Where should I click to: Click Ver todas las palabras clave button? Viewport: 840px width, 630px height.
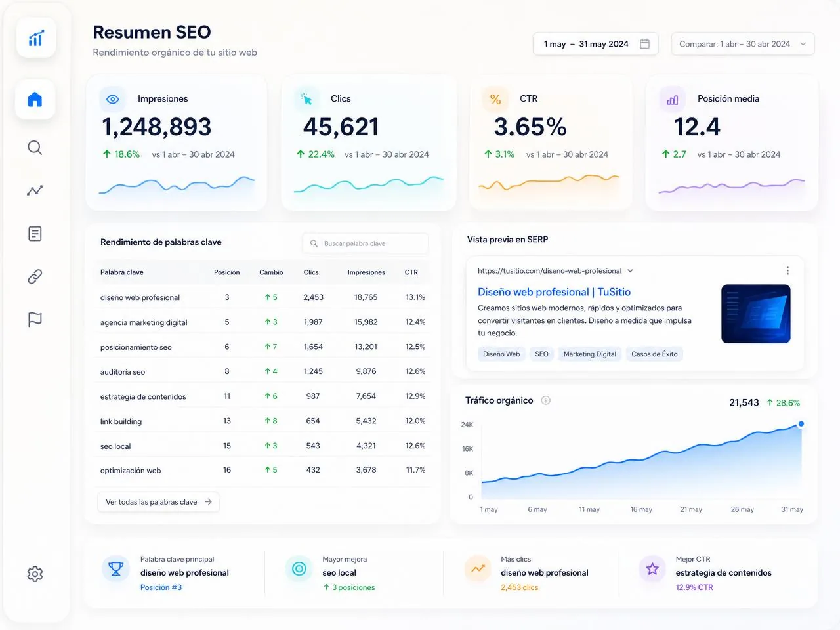tap(158, 502)
